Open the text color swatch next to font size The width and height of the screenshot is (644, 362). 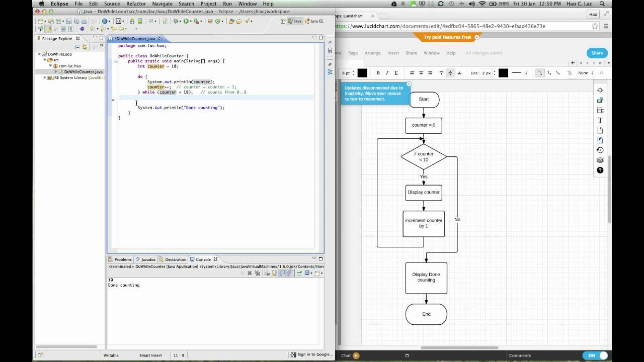(x=362, y=73)
